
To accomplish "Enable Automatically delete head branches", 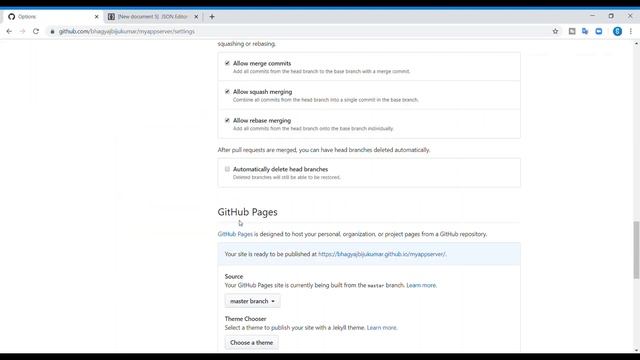I will tap(227, 169).
